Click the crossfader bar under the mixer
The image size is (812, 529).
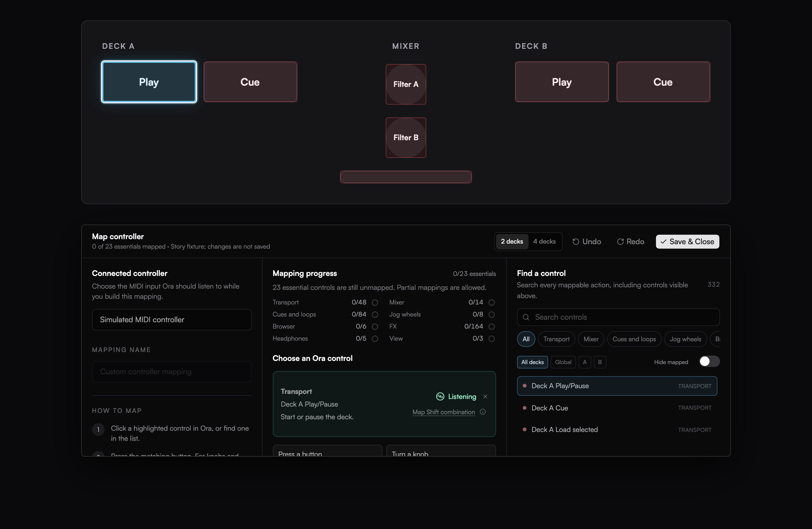(406, 177)
